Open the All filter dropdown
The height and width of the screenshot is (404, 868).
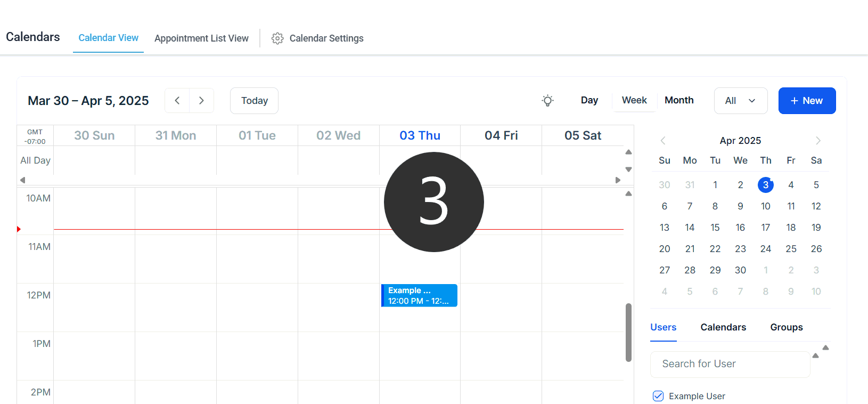pos(741,101)
